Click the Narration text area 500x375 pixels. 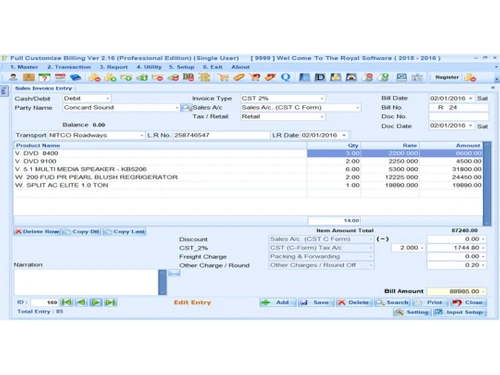click(x=86, y=282)
